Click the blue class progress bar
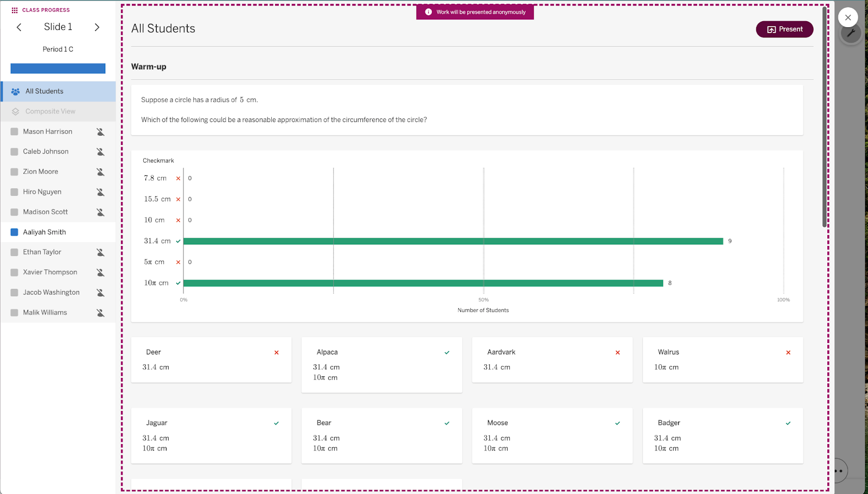The width and height of the screenshot is (868, 494). [58, 68]
